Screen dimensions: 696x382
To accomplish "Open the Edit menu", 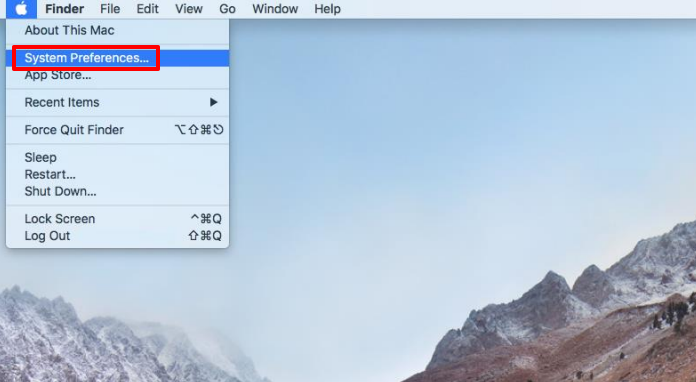I will (147, 9).
